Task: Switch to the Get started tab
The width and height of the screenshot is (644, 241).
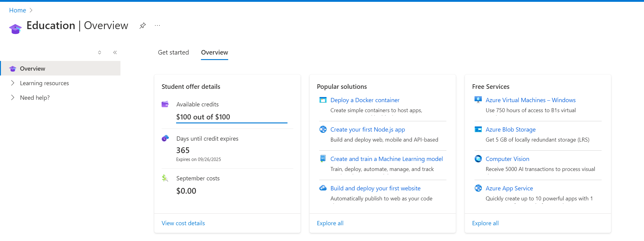Action: tap(173, 52)
